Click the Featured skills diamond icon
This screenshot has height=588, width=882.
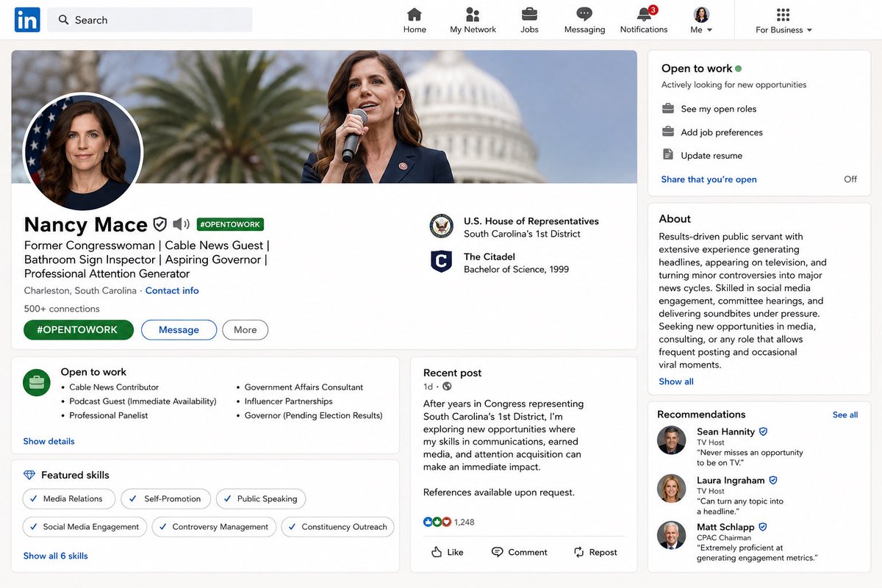coord(29,475)
